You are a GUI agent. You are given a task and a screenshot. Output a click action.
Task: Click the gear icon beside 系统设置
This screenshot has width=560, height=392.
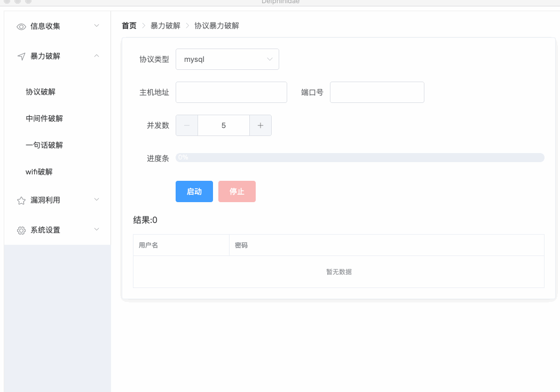pos(21,230)
